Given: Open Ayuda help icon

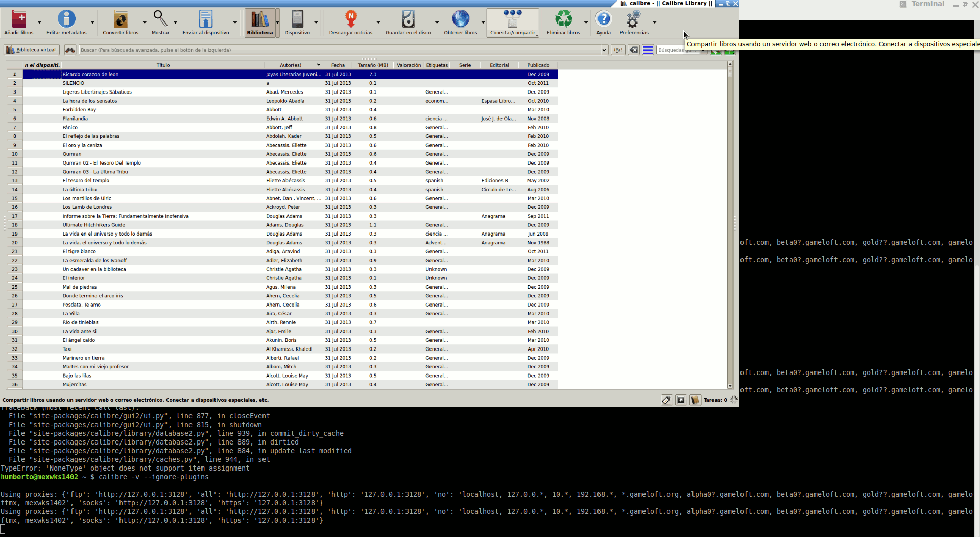Looking at the screenshot, I should coord(604,19).
